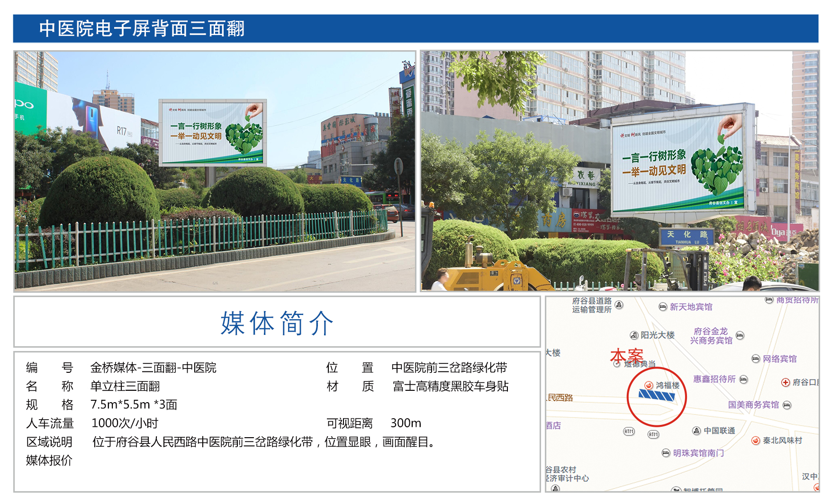
Task: Select the hotel icon before 明珠宾馆南门
Action: 666,453
